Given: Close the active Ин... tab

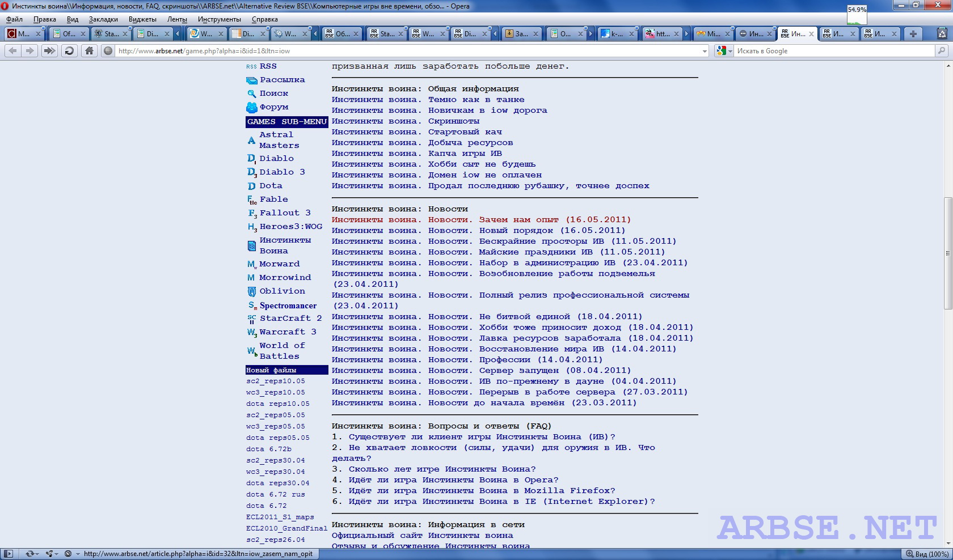Looking at the screenshot, I should (x=811, y=34).
